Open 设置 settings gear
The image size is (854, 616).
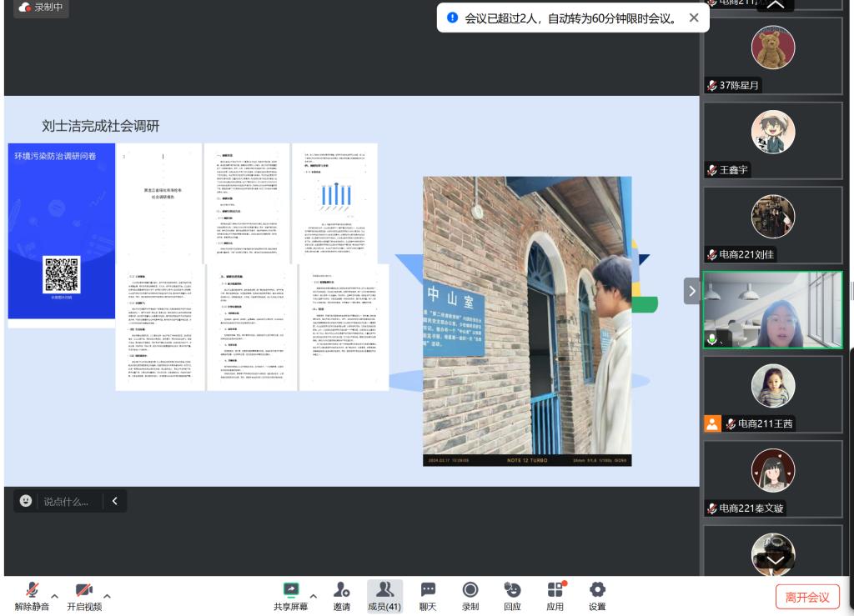[597, 591]
